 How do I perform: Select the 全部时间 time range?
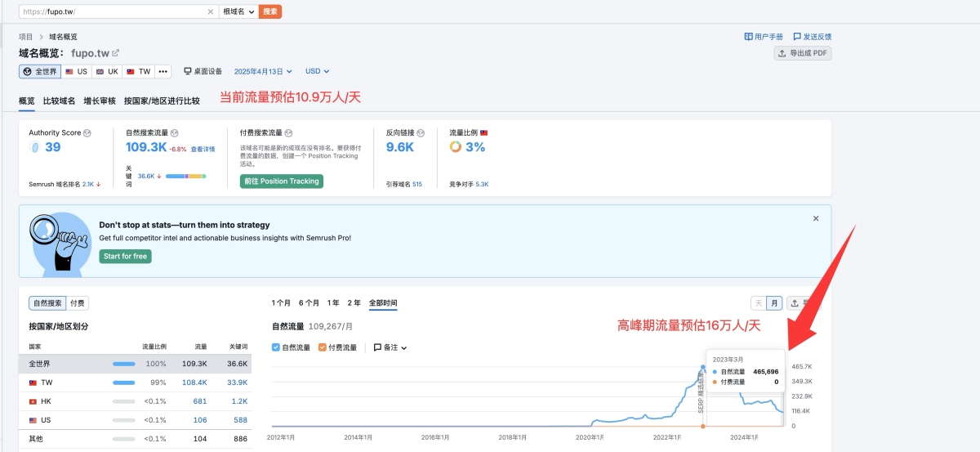[383, 303]
